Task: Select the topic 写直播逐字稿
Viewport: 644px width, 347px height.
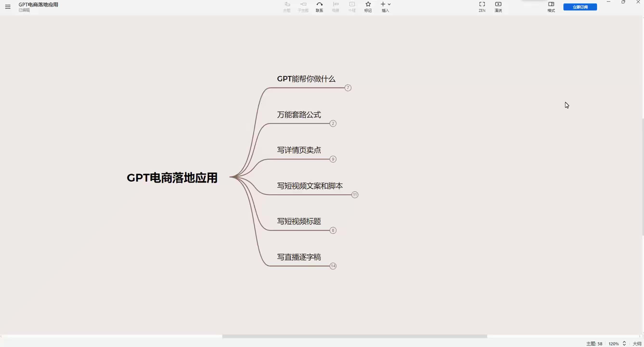Action: (x=299, y=257)
